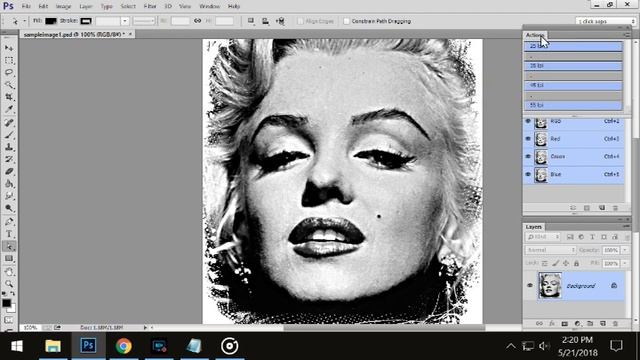Open the Window menu
The width and height of the screenshot is (640, 360).
(209, 7)
